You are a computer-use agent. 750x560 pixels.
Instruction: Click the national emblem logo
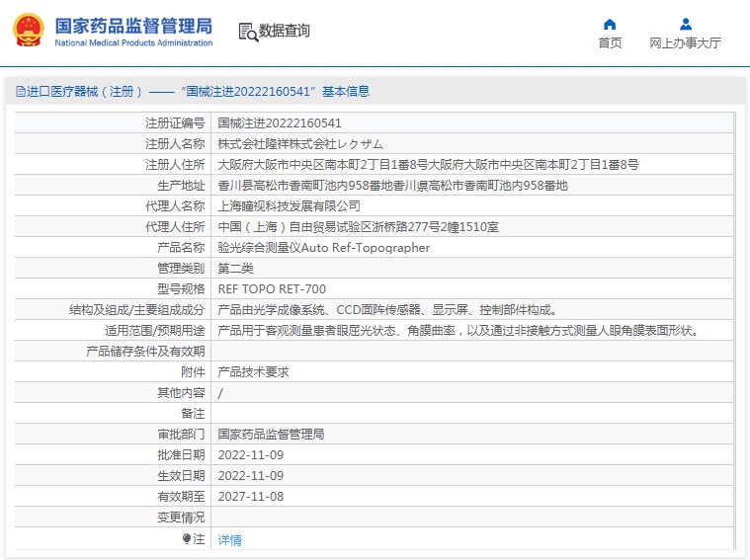coord(29,30)
